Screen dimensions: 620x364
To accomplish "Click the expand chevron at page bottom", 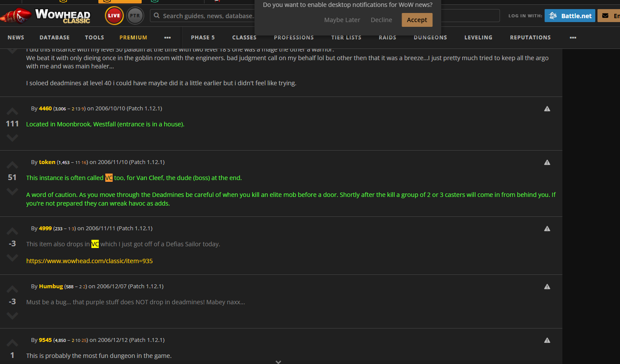I will [x=279, y=361].
